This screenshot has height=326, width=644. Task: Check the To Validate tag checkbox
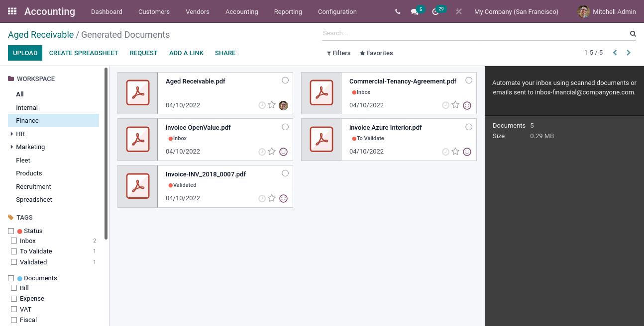pos(14,251)
